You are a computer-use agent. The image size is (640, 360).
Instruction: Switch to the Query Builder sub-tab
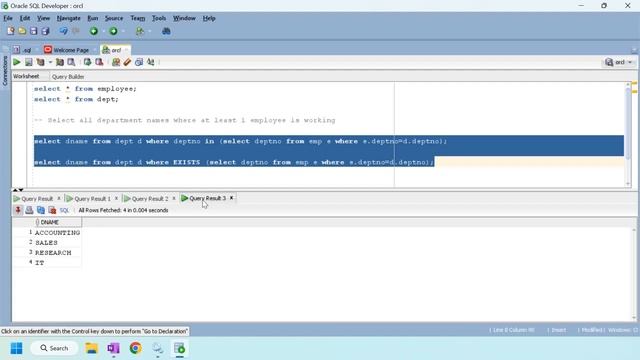[68, 77]
